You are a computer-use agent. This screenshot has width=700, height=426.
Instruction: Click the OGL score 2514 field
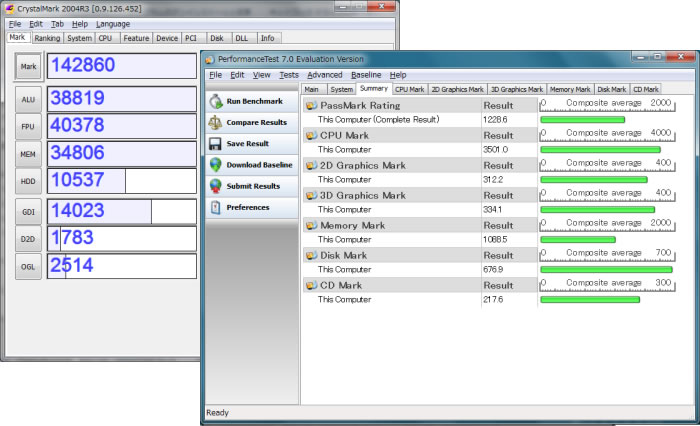click(x=121, y=266)
